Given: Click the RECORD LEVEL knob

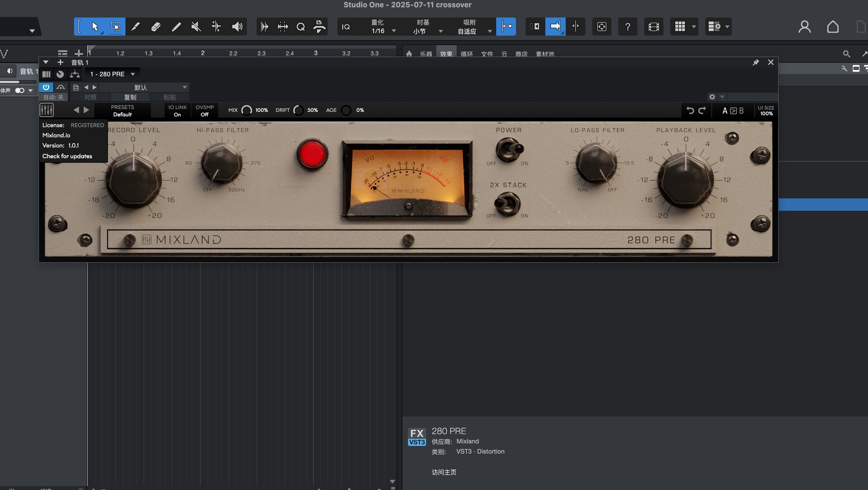Looking at the screenshot, I should coord(133,179).
